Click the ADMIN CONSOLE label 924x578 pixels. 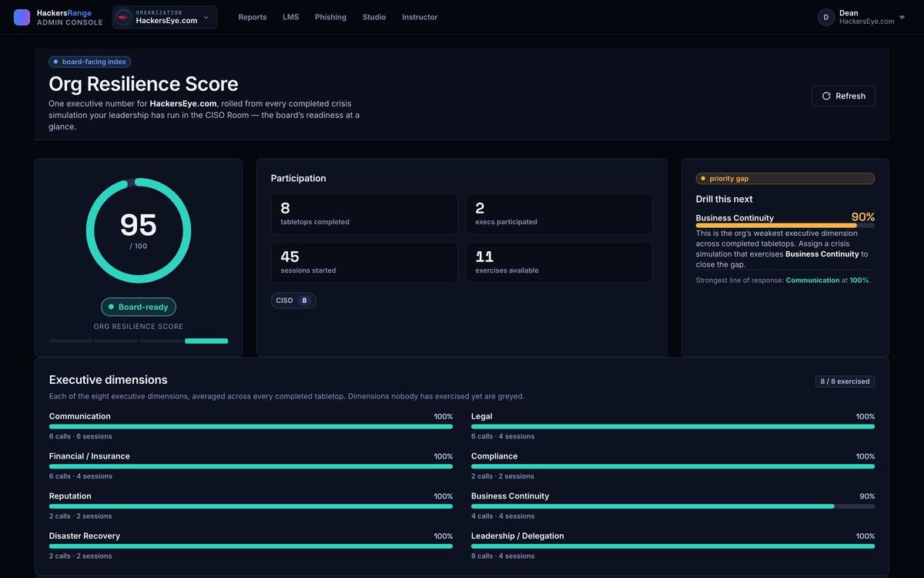pos(69,22)
